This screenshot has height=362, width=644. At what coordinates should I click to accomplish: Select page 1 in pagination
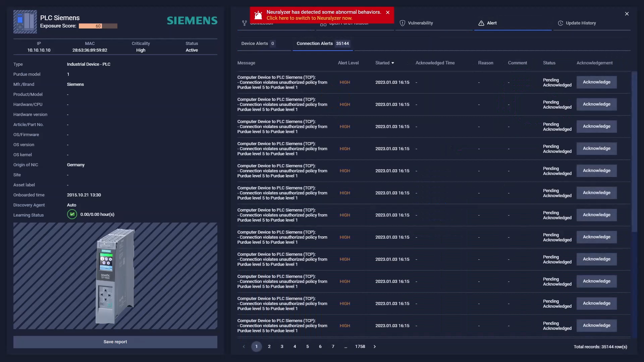[x=257, y=347]
